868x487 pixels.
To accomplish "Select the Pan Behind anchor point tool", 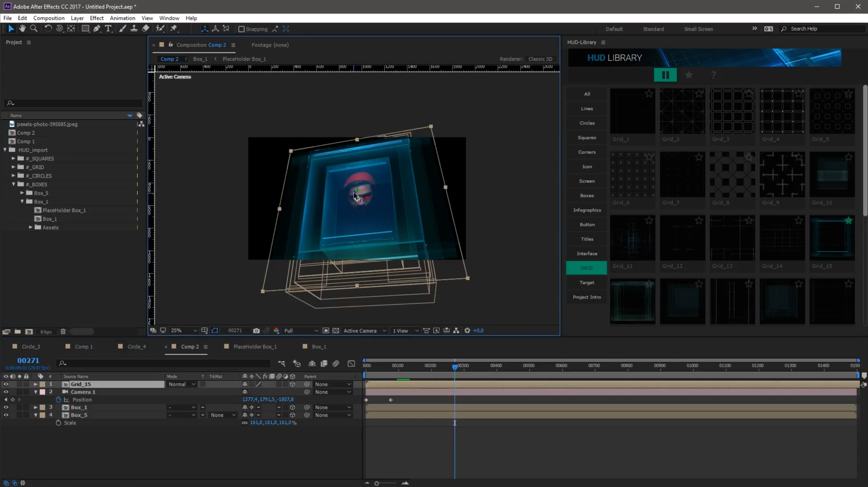I will coord(71,29).
